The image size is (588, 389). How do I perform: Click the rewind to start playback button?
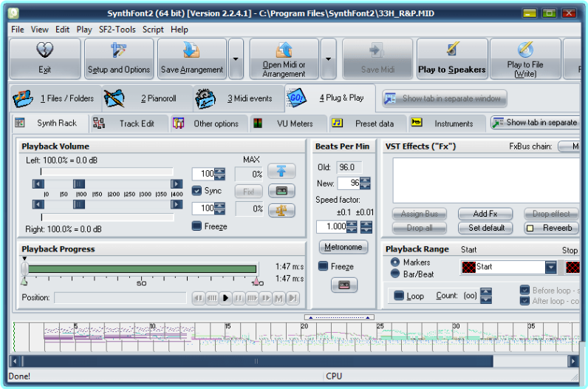point(199,298)
